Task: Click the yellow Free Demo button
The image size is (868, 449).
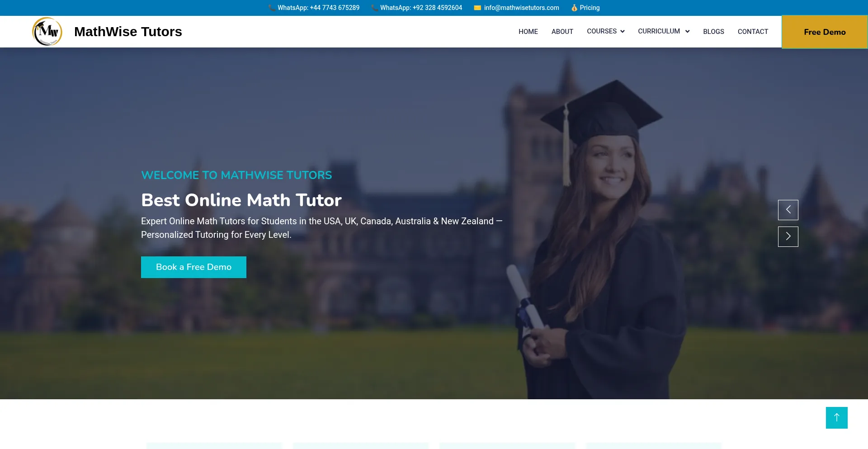Action: [x=825, y=32]
